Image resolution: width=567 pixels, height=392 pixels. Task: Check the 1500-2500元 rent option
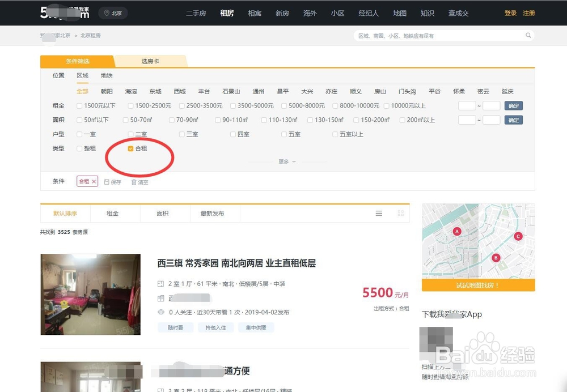click(x=130, y=106)
